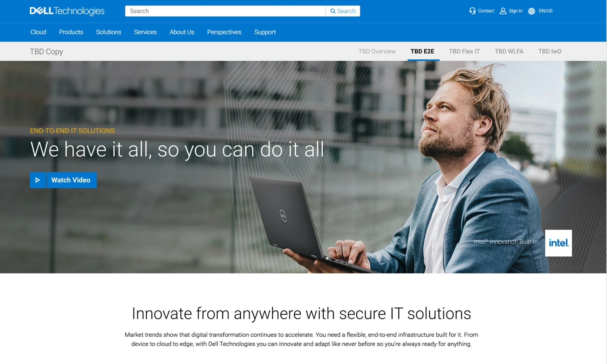Open the TBD WLFA tab
This screenshot has width=607, height=364.
pyautogui.click(x=509, y=51)
